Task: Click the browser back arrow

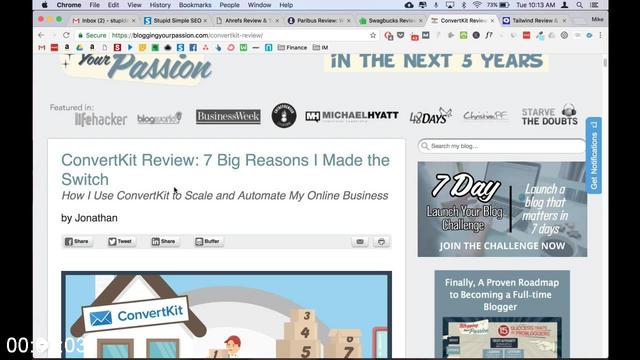Action: pyautogui.click(x=41, y=36)
